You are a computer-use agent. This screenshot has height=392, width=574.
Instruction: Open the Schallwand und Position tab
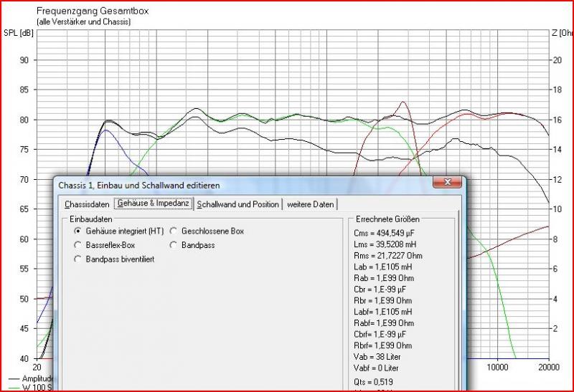click(x=237, y=204)
